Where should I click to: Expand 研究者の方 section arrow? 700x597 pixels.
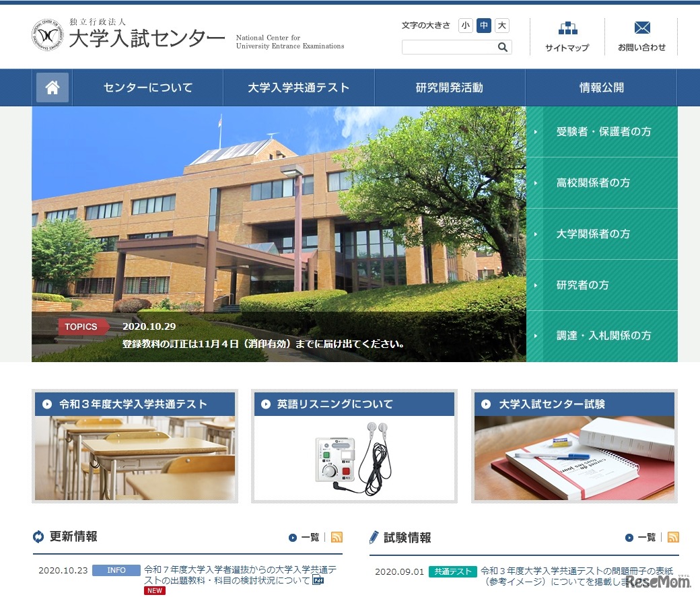click(535, 285)
